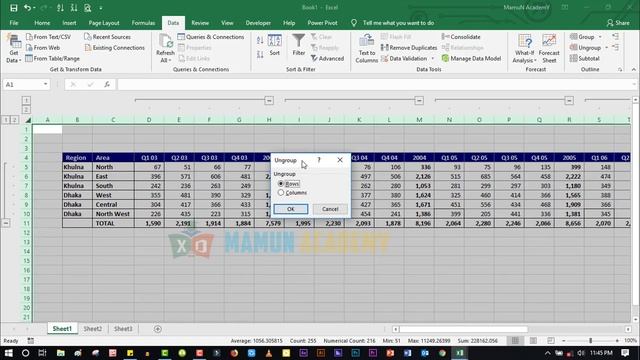Click the Group outline icon
Viewport: 640px width, 360px height.
573,37
